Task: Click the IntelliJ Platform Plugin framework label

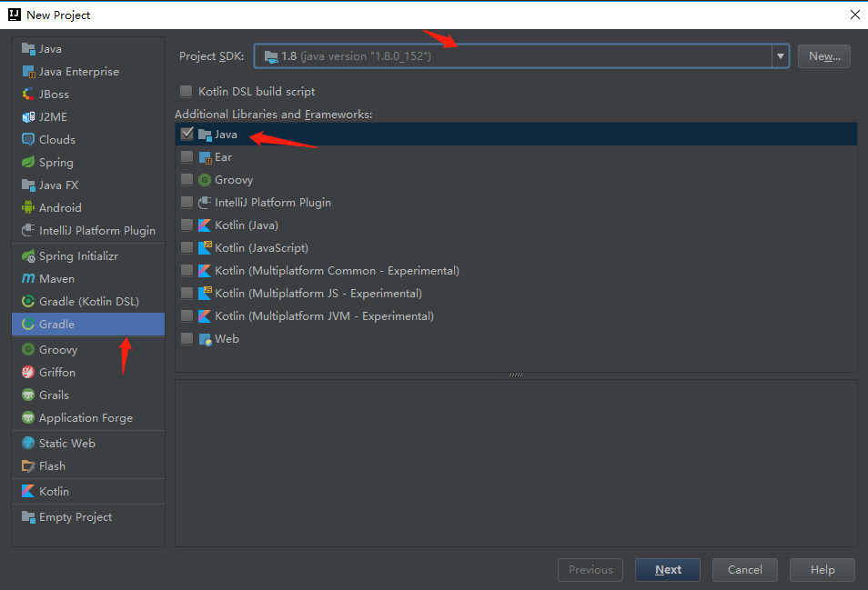Action: [273, 203]
